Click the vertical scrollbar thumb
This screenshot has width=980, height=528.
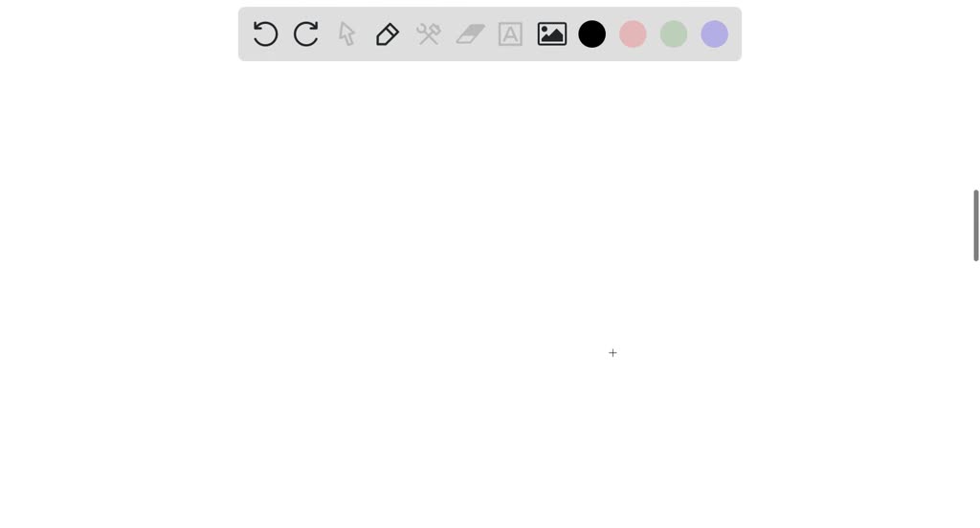pyautogui.click(x=975, y=225)
